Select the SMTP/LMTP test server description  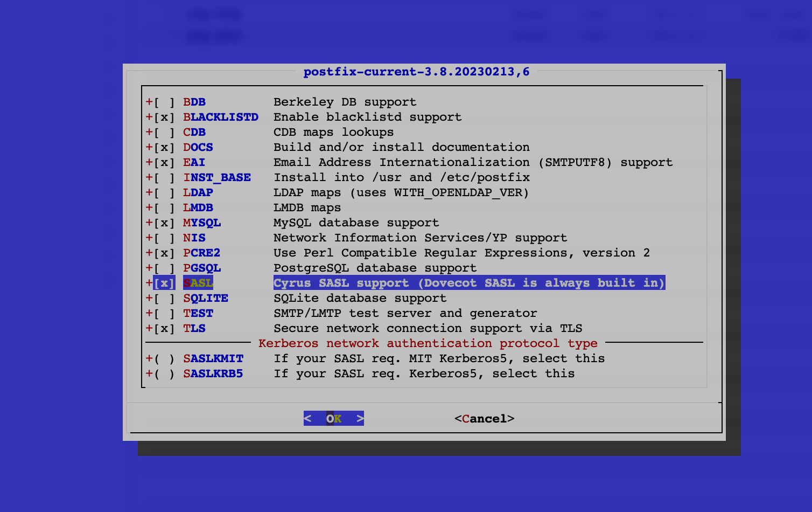click(x=405, y=314)
